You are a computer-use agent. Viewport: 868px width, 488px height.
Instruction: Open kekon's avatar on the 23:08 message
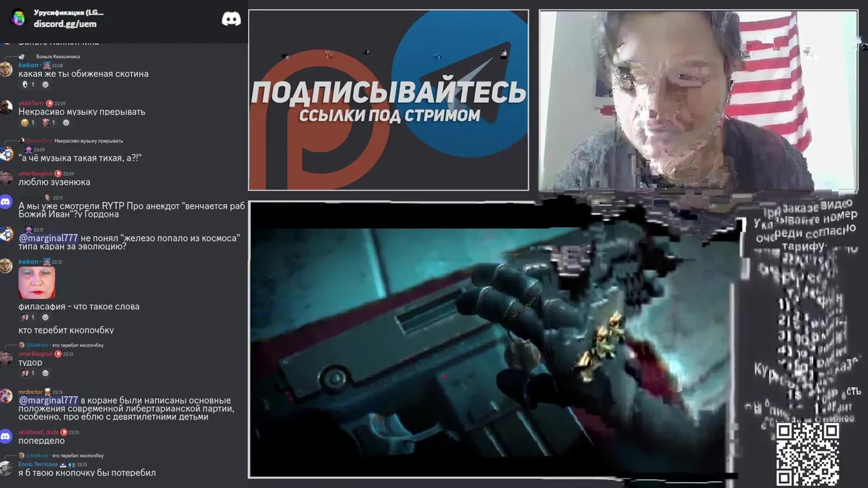(x=6, y=69)
